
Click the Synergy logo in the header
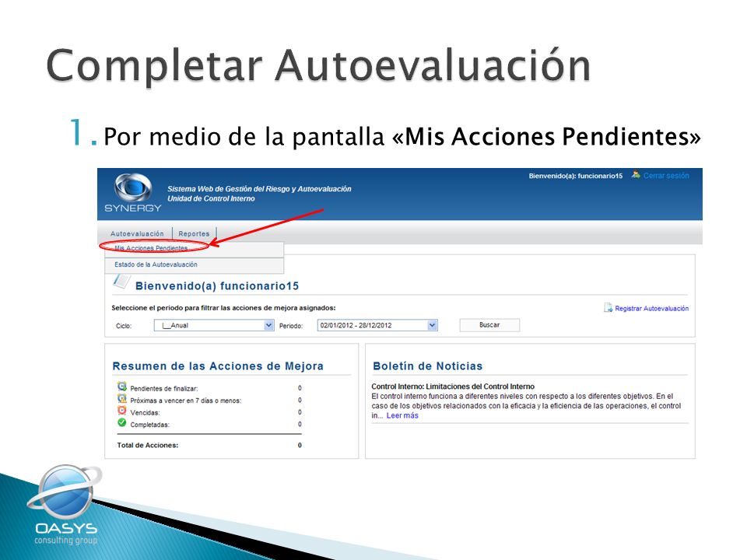tap(133, 193)
